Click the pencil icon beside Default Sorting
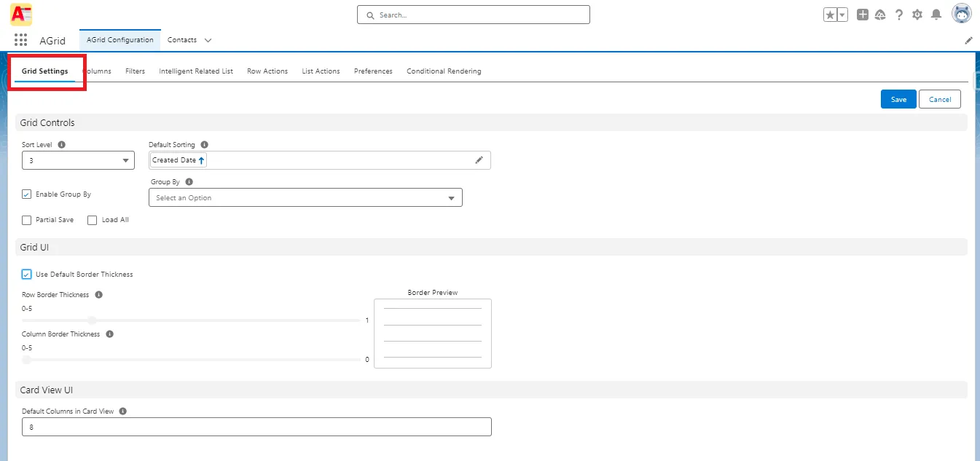 tap(479, 159)
